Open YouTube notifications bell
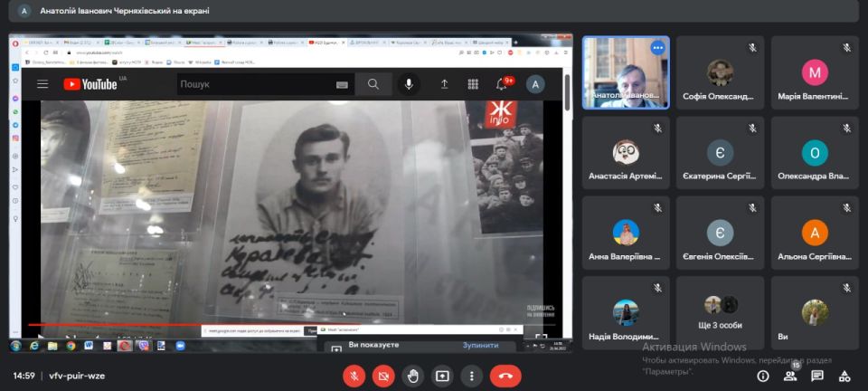 click(502, 84)
